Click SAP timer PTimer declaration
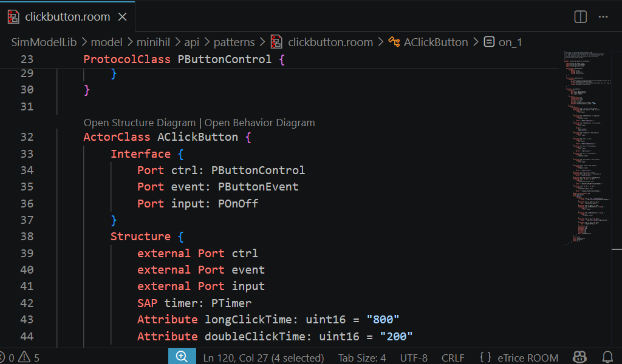Screen dimensions: 622x364 tap(194, 303)
